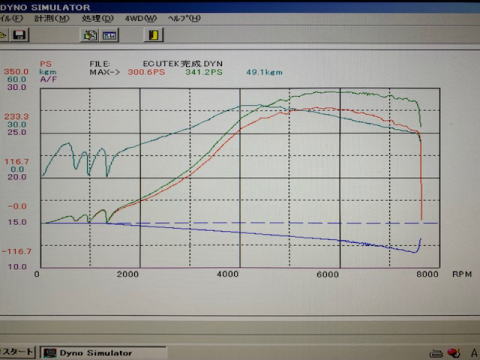This screenshot has height=360, width=480.
Task: Click the スタート start button
Action: pyautogui.click(x=17, y=352)
